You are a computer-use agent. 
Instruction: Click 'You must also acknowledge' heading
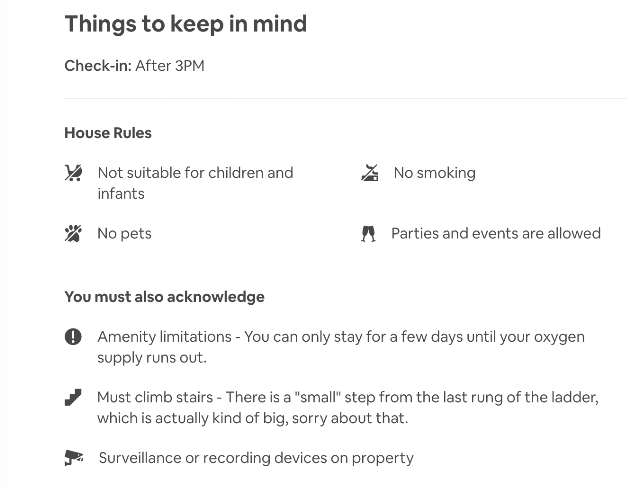164,297
